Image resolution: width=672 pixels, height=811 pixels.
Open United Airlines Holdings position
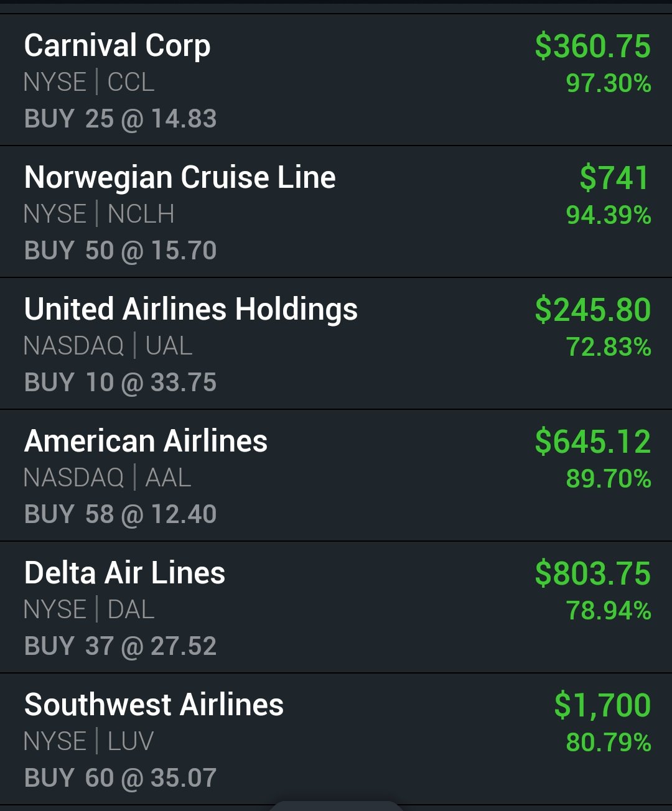[x=336, y=343]
